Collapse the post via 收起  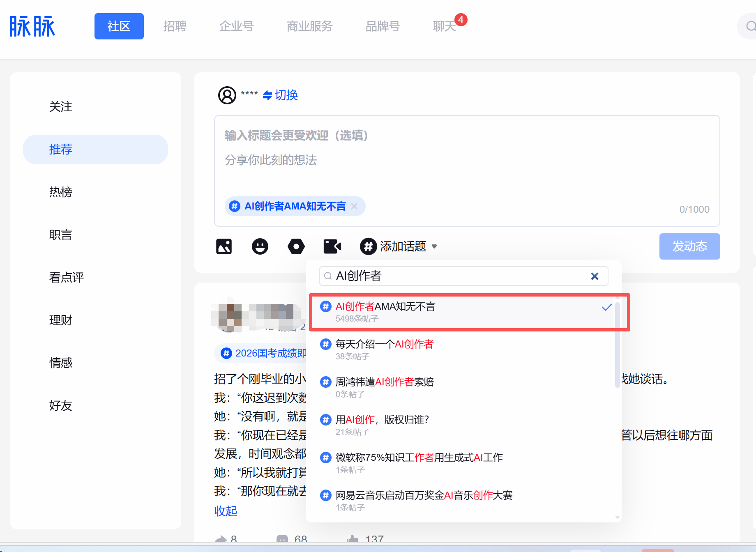(226, 511)
